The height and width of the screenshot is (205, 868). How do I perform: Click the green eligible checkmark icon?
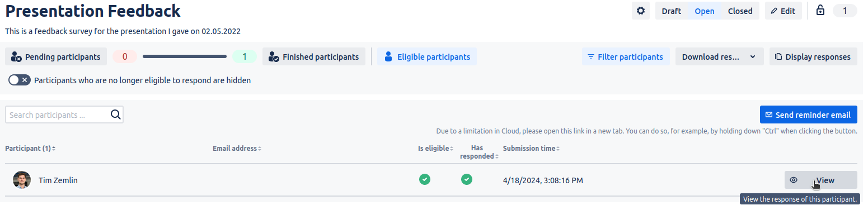[x=425, y=179]
